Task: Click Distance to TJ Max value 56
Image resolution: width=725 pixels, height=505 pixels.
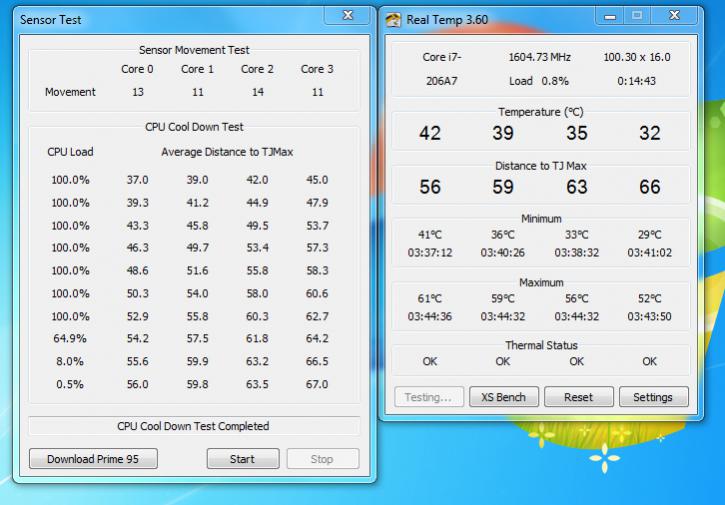Action: point(430,187)
